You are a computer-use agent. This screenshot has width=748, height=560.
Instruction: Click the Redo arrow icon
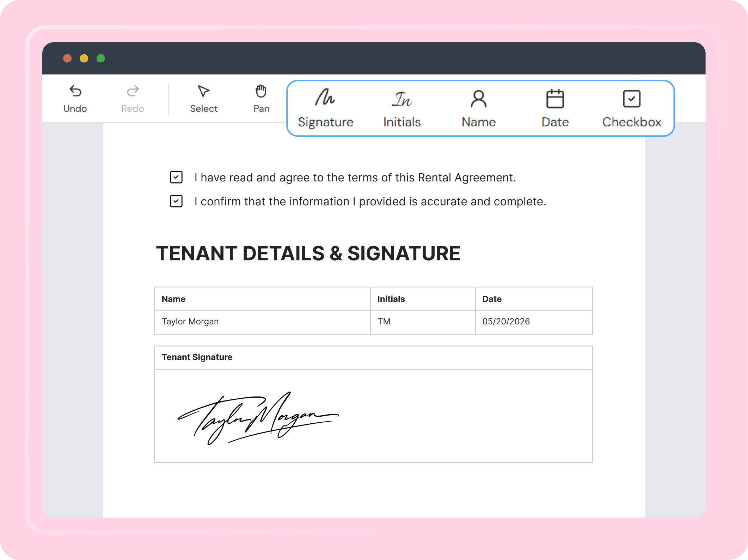point(133,91)
